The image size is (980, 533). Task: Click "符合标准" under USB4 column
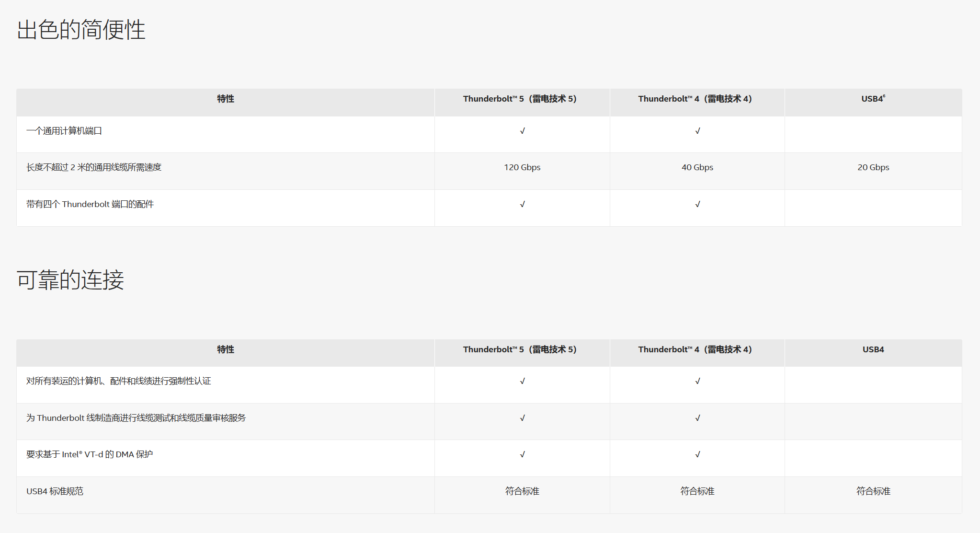click(x=873, y=491)
